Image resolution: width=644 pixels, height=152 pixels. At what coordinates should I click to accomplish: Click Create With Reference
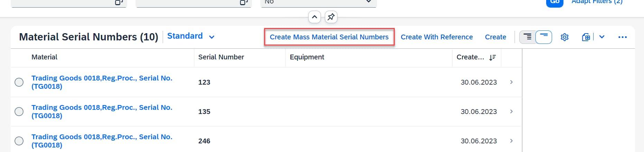437,37
